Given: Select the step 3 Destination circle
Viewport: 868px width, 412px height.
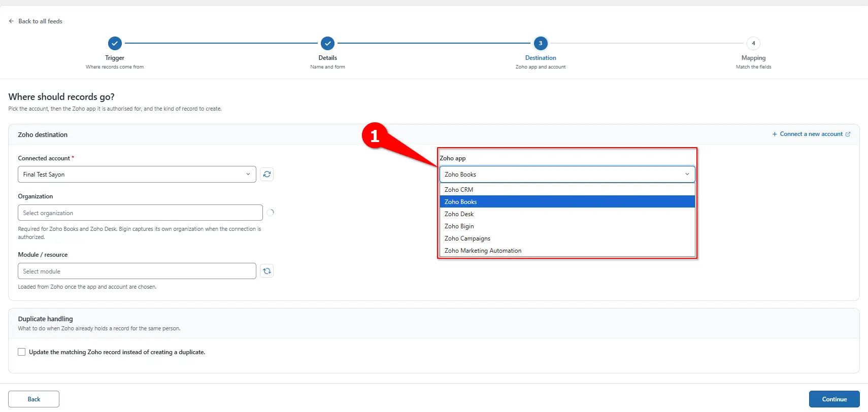Looking at the screenshot, I should (x=541, y=43).
